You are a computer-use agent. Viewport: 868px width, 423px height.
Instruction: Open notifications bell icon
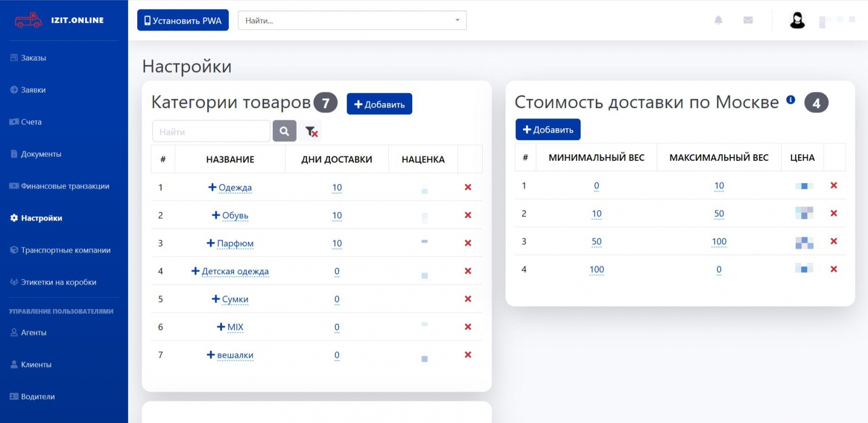coord(718,20)
